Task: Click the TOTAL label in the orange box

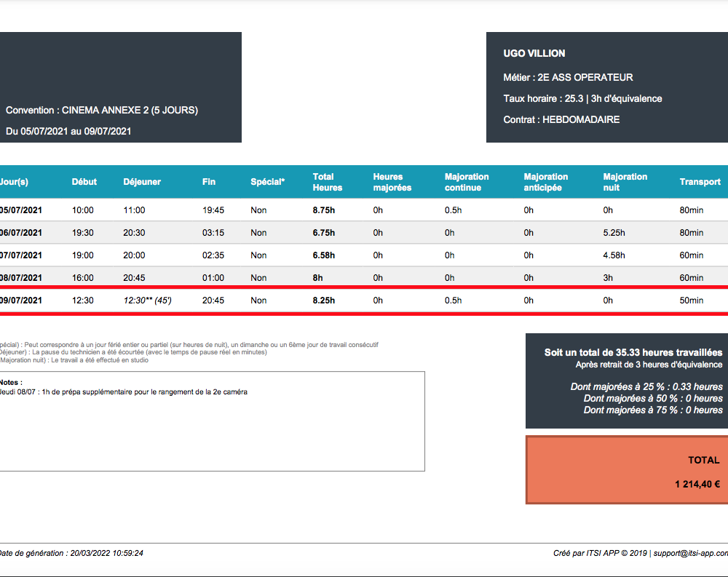Action: point(703,460)
